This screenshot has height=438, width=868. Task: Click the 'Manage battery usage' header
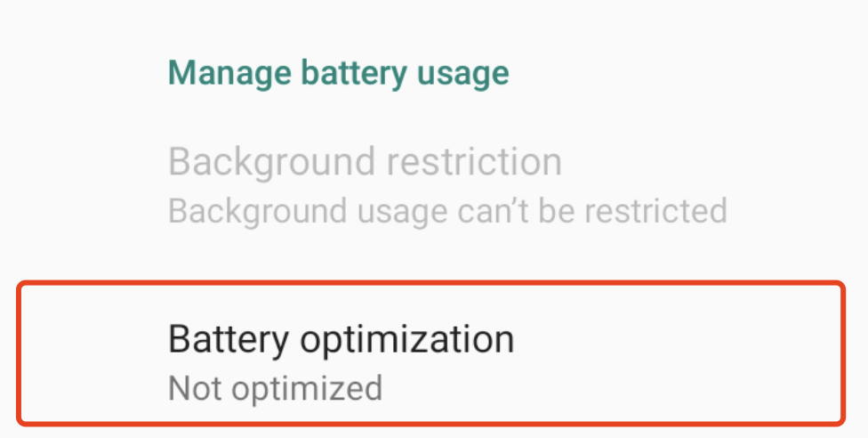point(338,73)
